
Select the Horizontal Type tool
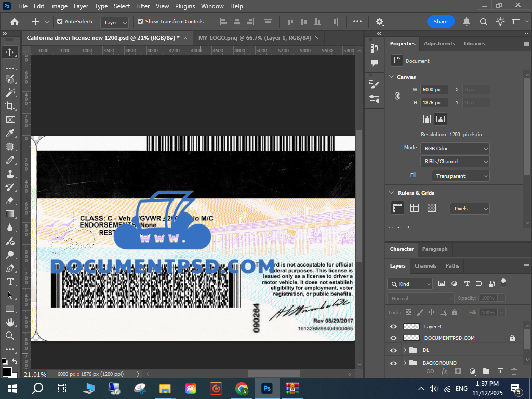tap(10, 282)
